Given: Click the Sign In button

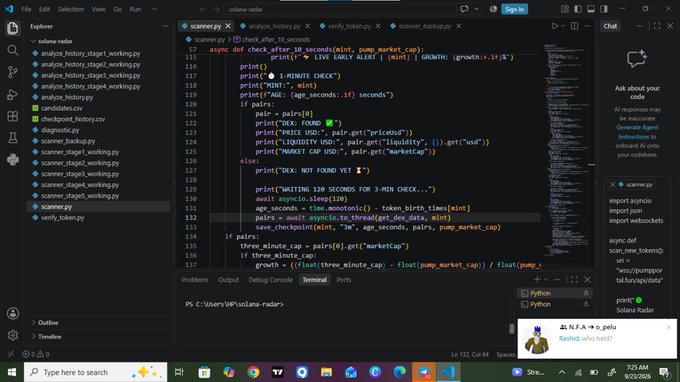Looking at the screenshot, I should click(514, 9).
